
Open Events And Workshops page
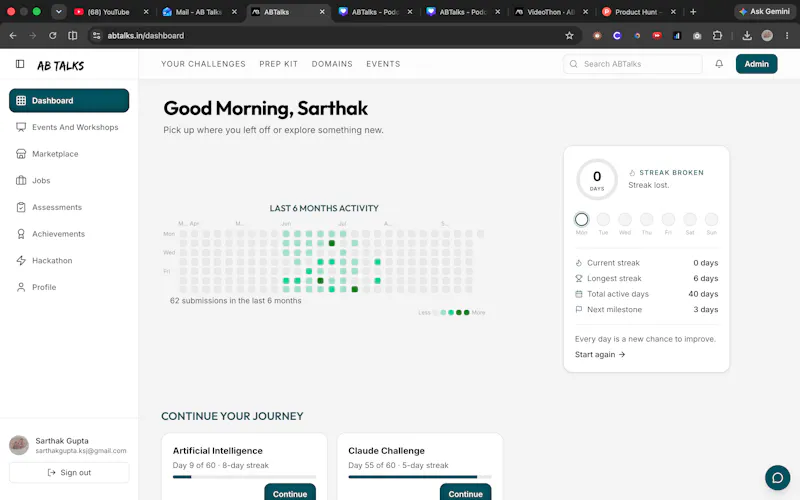pos(69,127)
